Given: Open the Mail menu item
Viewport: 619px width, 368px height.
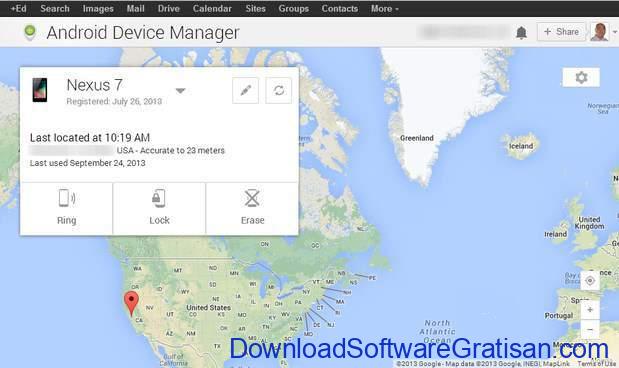Looking at the screenshot, I should [x=135, y=8].
